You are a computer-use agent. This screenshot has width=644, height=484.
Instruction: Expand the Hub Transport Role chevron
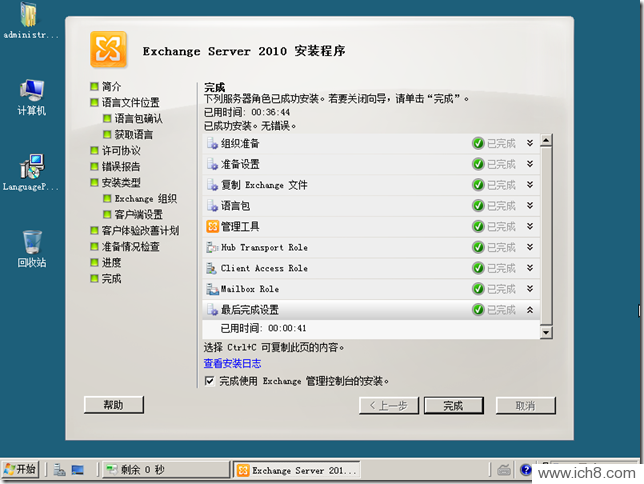point(530,247)
